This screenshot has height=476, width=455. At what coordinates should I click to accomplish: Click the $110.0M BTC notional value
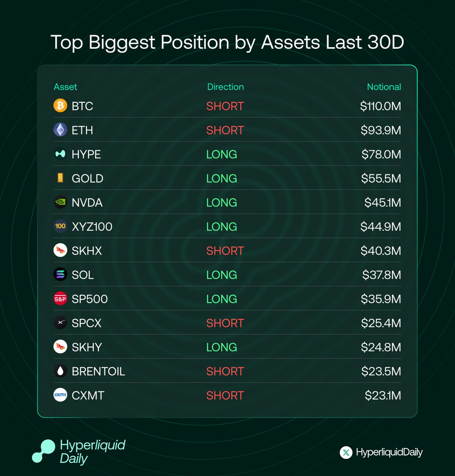(x=380, y=106)
